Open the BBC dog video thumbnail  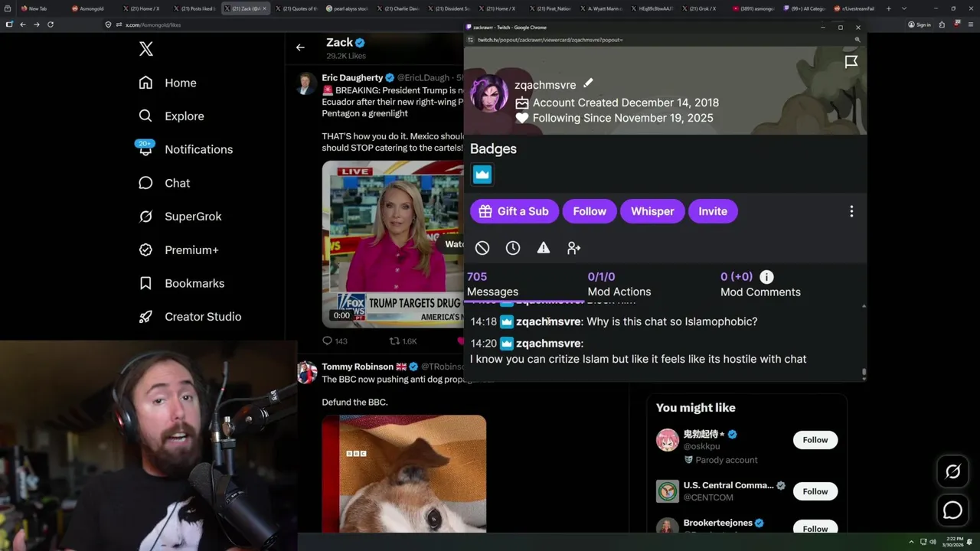coord(403,473)
